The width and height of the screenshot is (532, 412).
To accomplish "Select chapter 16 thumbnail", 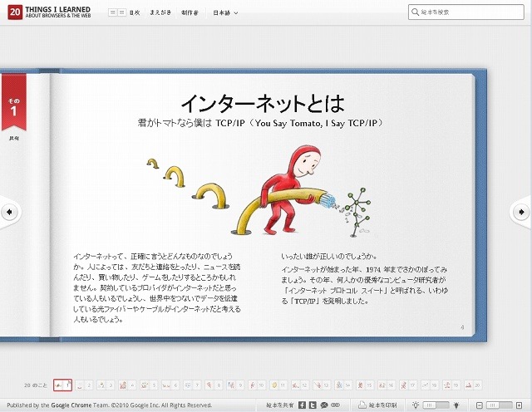I will click(x=387, y=385).
